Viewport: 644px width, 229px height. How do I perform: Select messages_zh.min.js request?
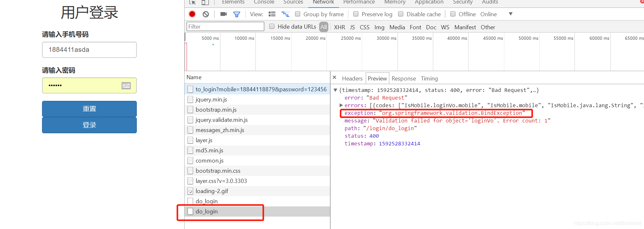[x=257, y=130]
